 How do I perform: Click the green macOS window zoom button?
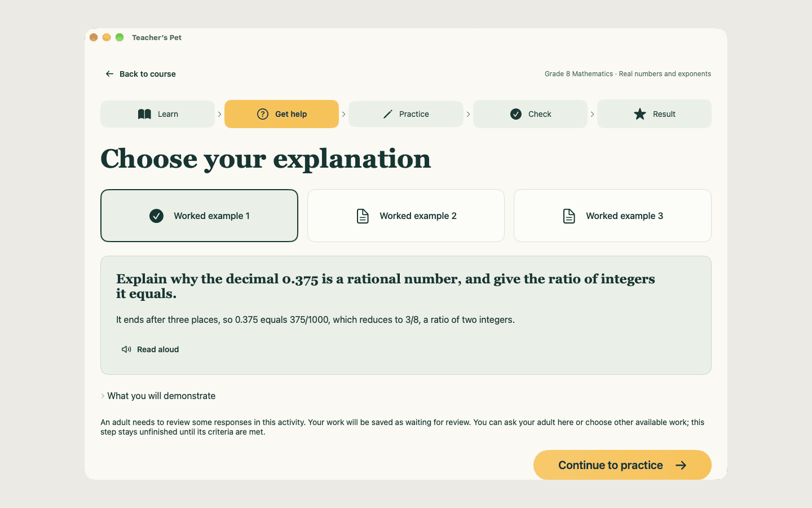pos(120,37)
